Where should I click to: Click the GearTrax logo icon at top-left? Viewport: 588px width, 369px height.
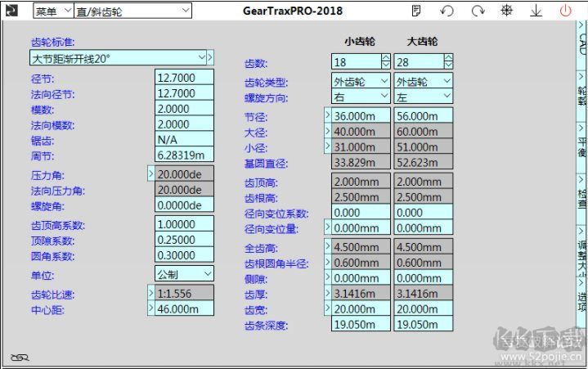point(11,11)
